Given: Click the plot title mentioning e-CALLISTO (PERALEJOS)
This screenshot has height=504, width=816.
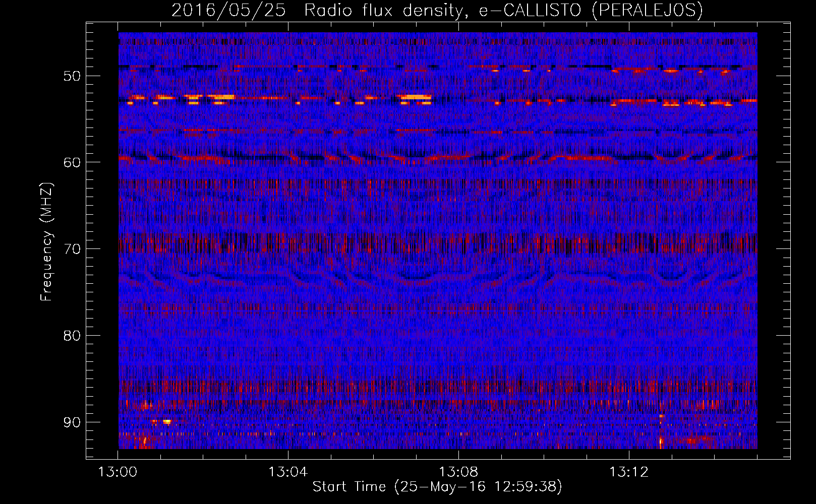Looking at the screenshot, I should tap(437, 11).
